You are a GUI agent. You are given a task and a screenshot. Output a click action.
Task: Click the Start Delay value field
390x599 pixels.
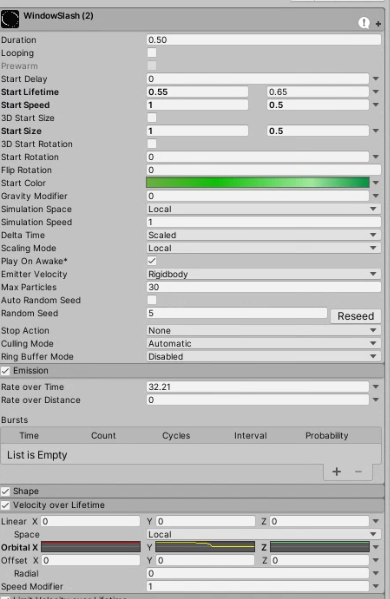(258, 79)
